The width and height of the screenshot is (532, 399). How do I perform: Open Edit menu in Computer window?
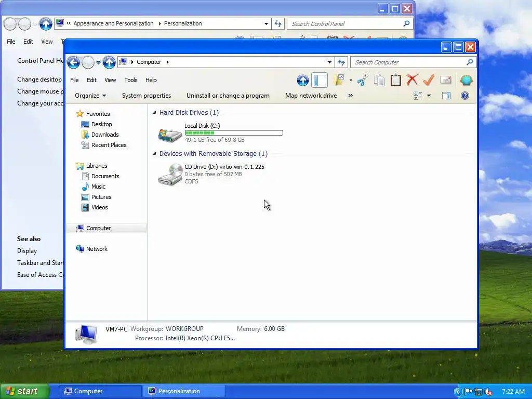click(91, 80)
